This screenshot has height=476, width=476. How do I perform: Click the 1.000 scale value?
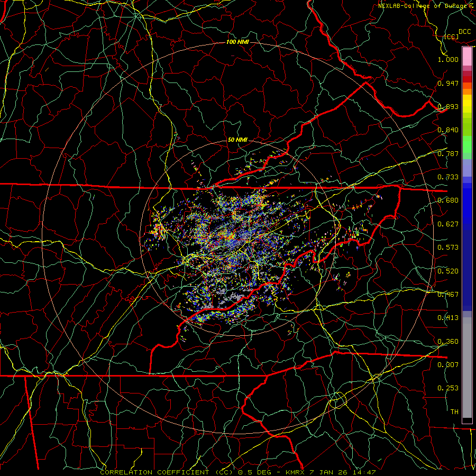448,59
